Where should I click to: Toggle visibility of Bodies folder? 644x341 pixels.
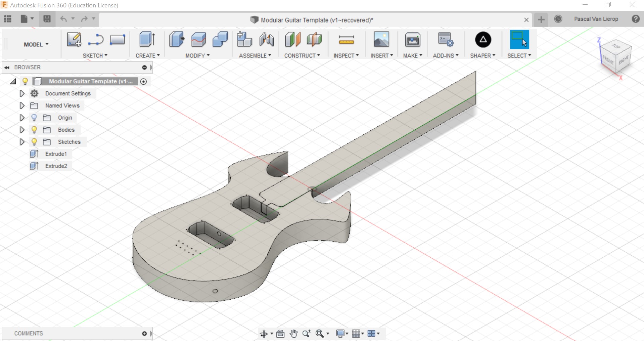point(34,130)
